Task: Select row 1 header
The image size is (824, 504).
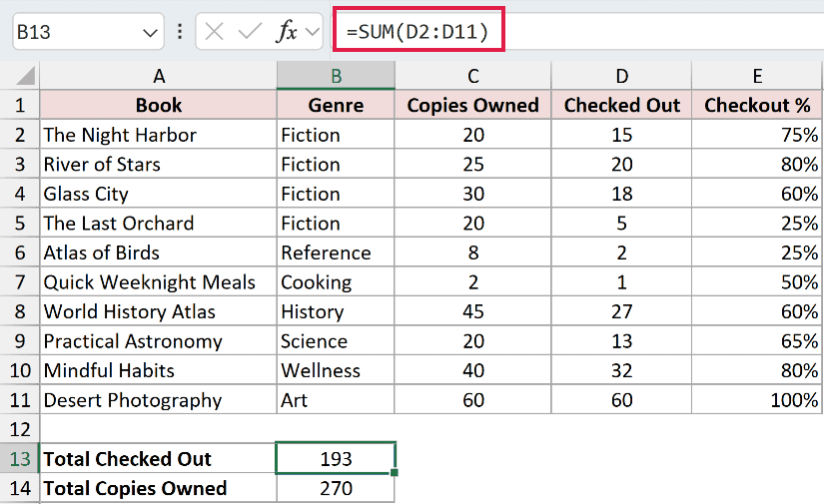Action: (x=20, y=106)
